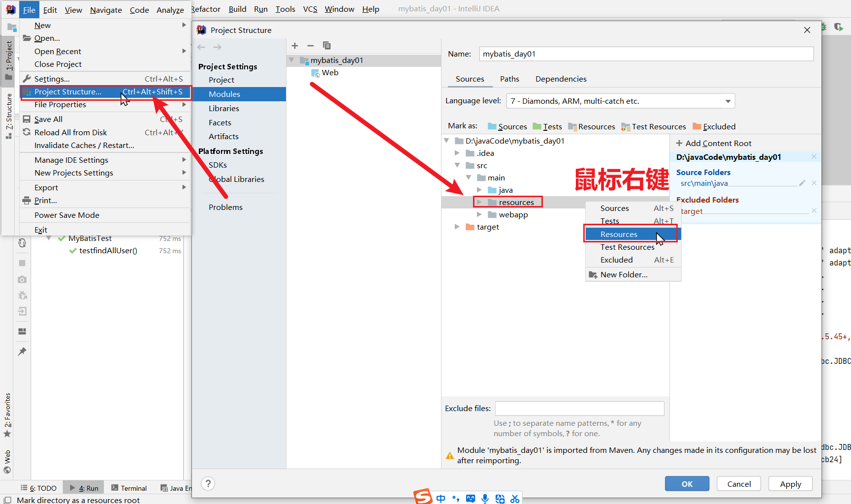Collapse the src folder node
The height and width of the screenshot is (504, 851).
[457, 165]
